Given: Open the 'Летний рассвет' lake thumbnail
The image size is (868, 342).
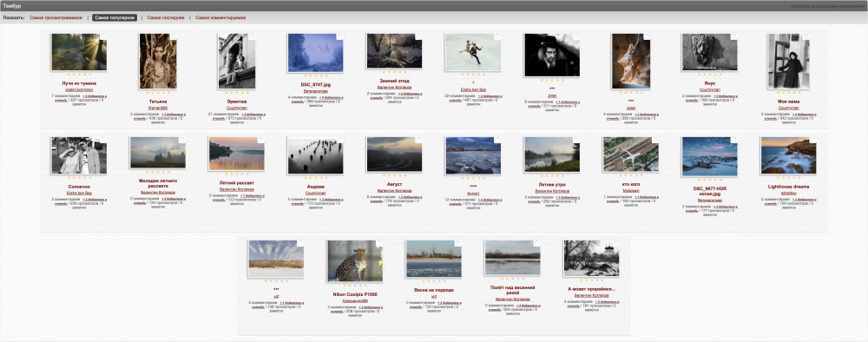Looking at the screenshot, I should click(x=236, y=154).
